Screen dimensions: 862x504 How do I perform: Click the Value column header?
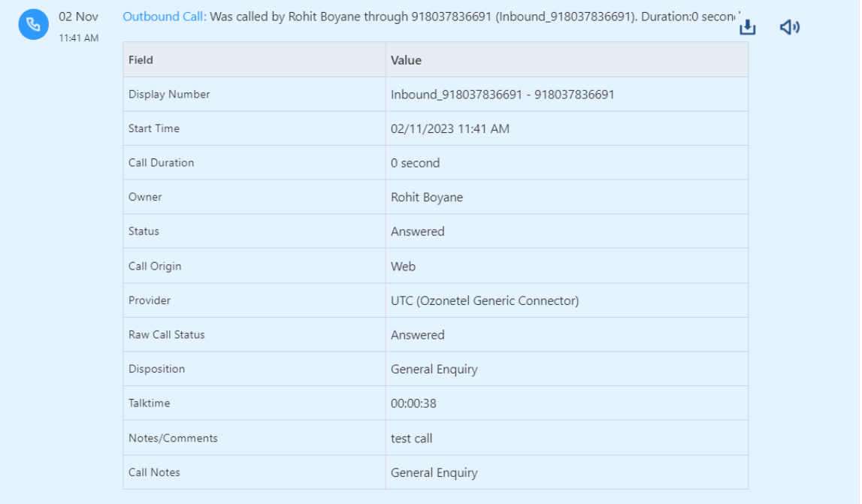click(x=406, y=60)
